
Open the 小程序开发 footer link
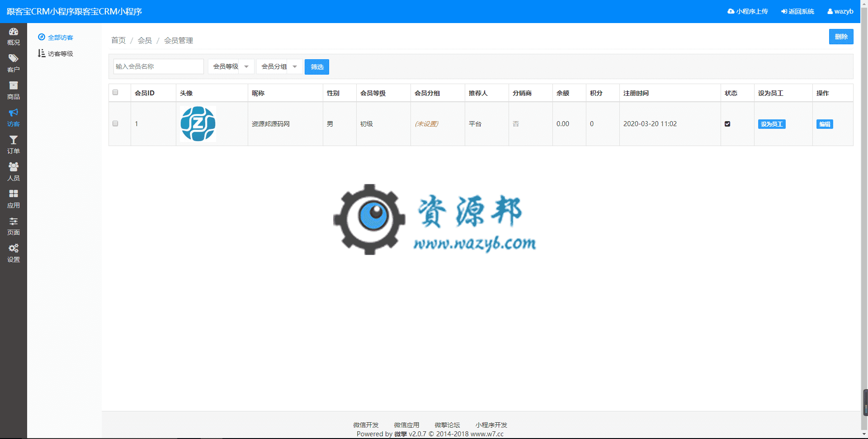[x=491, y=425]
